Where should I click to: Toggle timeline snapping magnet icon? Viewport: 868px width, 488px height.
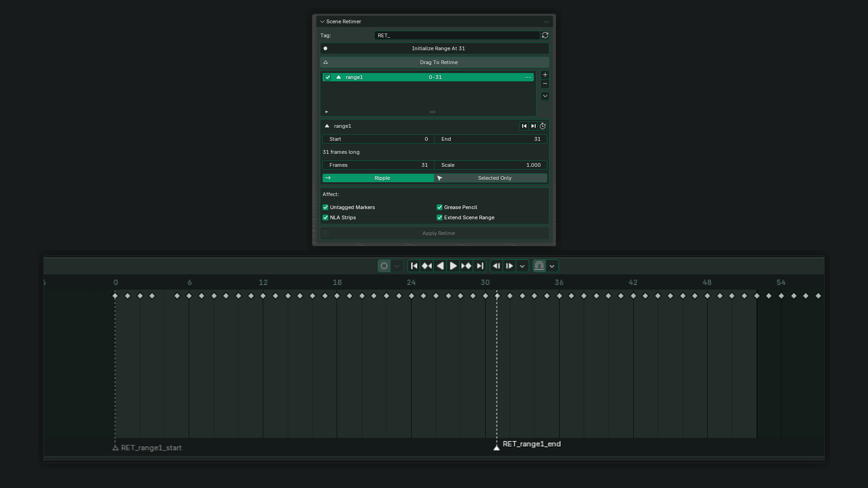539,266
